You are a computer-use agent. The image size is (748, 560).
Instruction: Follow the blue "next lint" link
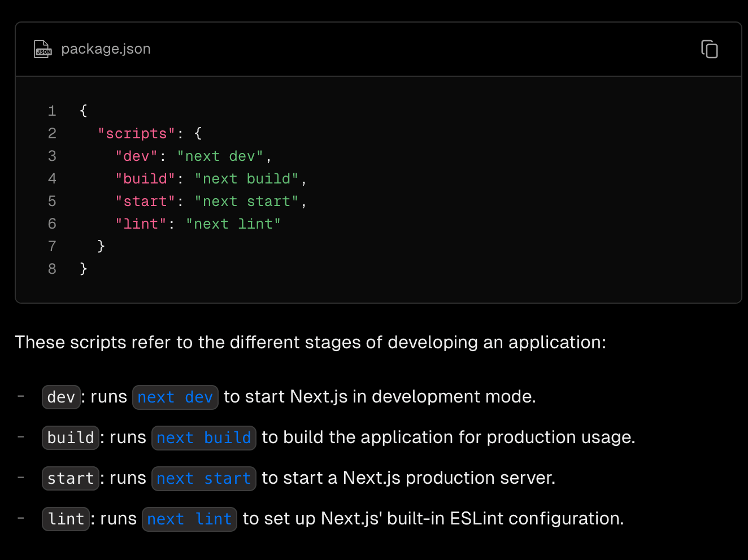coord(189,519)
